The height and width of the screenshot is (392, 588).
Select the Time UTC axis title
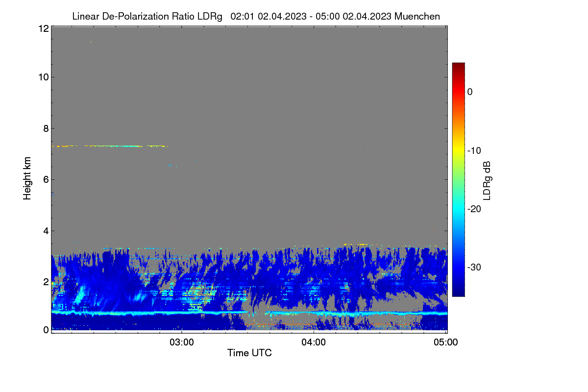249,353
